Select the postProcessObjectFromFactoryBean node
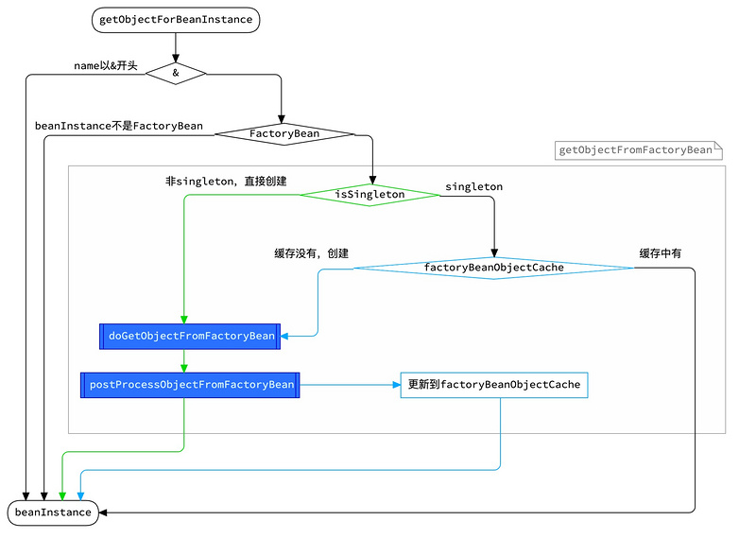Screen dimensions: 756x556 point(191,385)
